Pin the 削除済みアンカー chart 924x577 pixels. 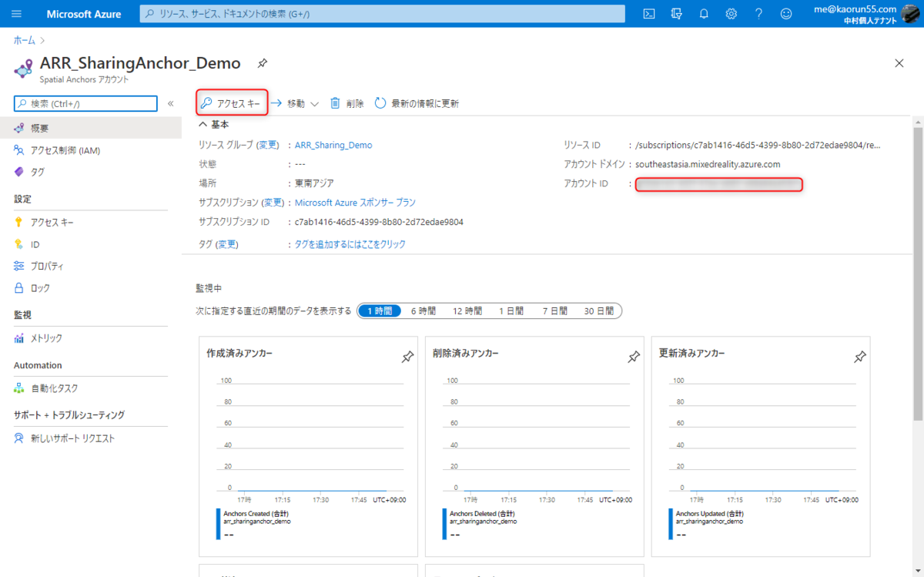point(634,357)
